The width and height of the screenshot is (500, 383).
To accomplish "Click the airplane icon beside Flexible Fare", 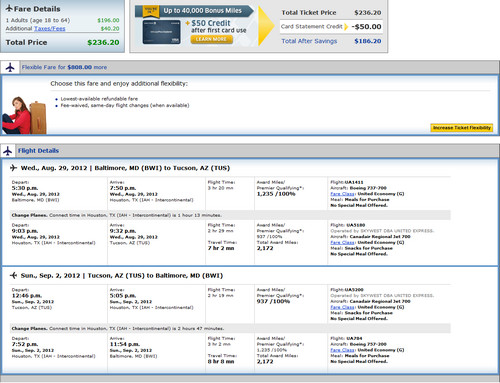I will coord(10,67).
